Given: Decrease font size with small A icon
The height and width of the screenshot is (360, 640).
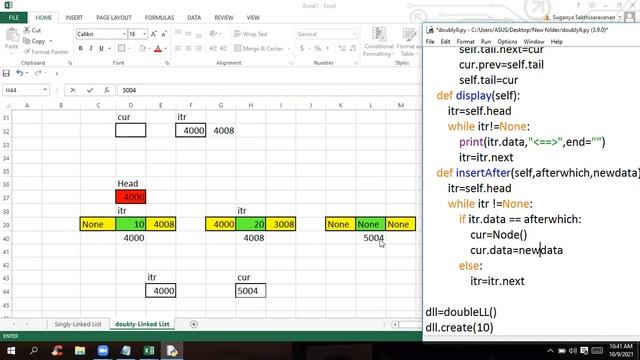Looking at the screenshot, I should (164, 34).
